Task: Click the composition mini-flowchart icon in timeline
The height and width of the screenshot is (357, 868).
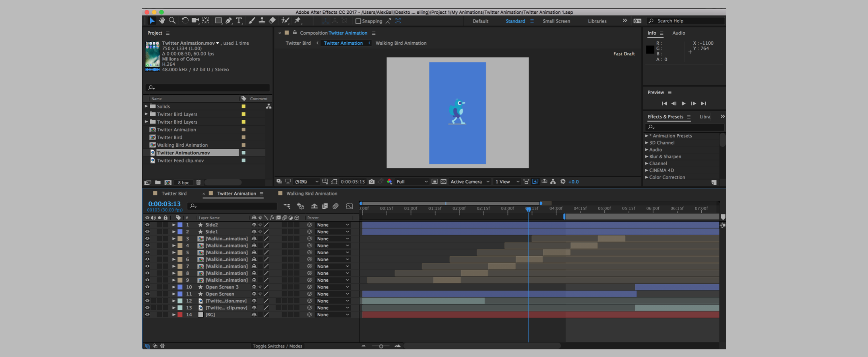Action: tap(287, 206)
